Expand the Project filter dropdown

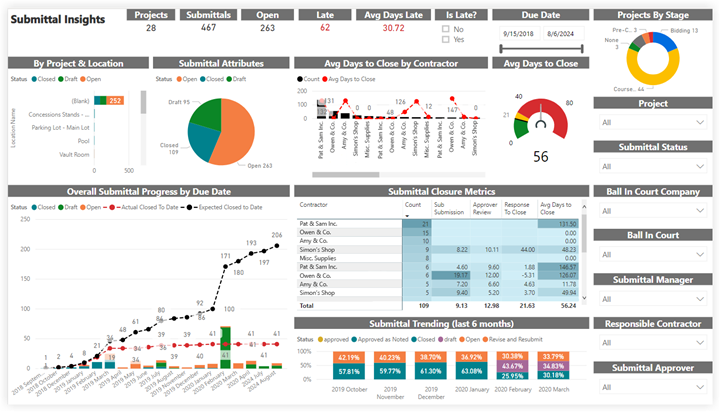[x=703, y=123]
